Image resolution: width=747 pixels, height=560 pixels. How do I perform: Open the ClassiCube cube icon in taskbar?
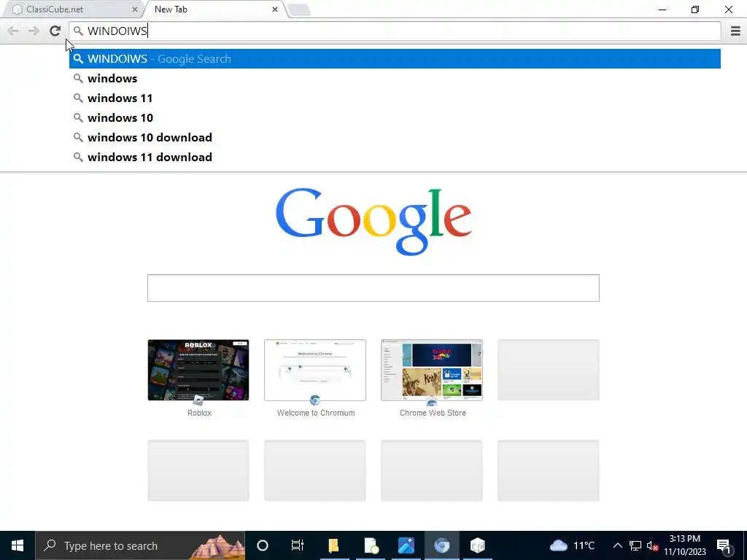pos(477,545)
